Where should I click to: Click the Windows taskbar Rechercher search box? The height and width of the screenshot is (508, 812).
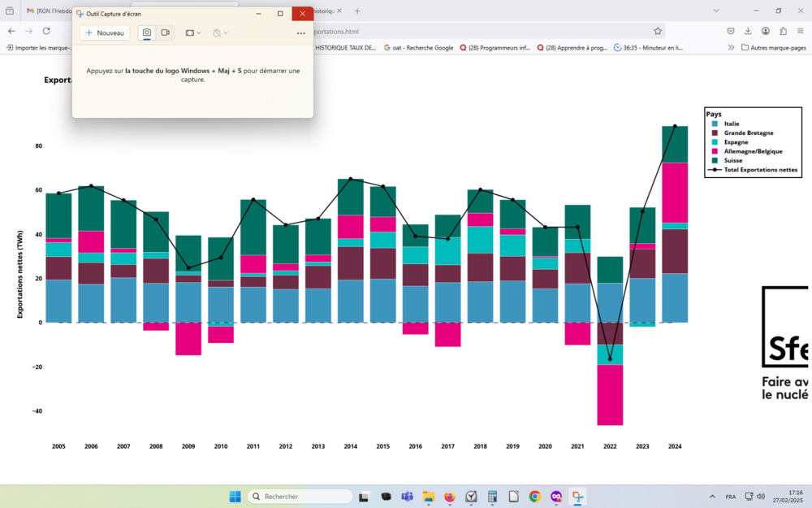click(x=300, y=497)
